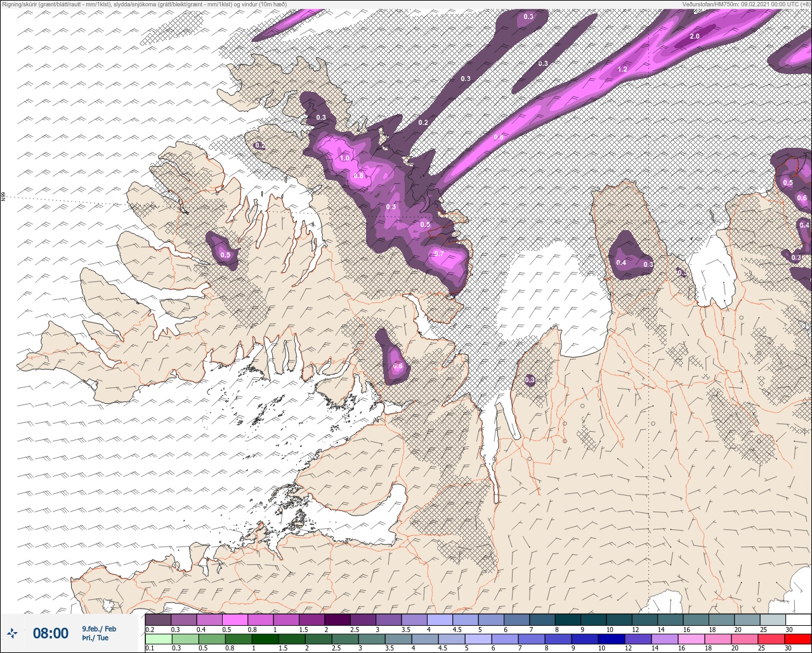Click the N99 latitude label on left edge

pyautogui.click(x=4, y=197)
